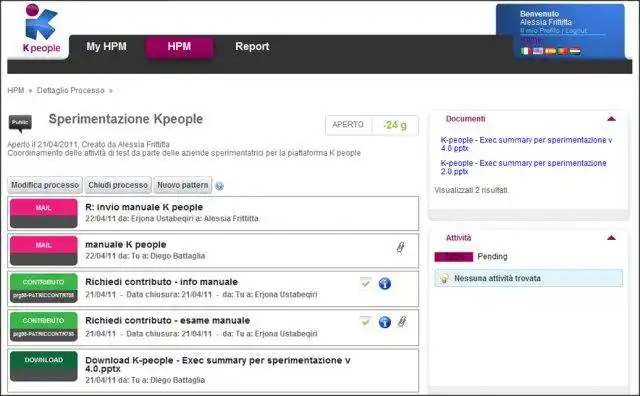
Task: Click the K people logo
Action: tap(41, 29)
